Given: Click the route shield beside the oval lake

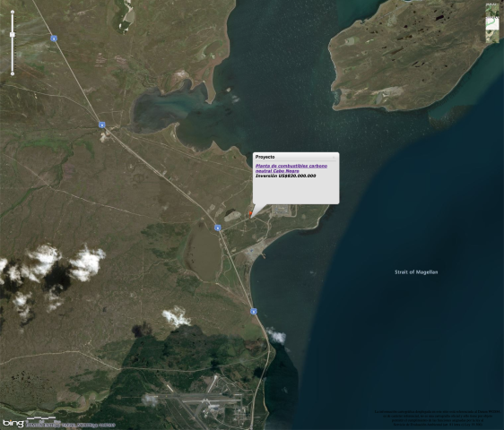Looking at the screenshot, I should click(x=218, y=228).
